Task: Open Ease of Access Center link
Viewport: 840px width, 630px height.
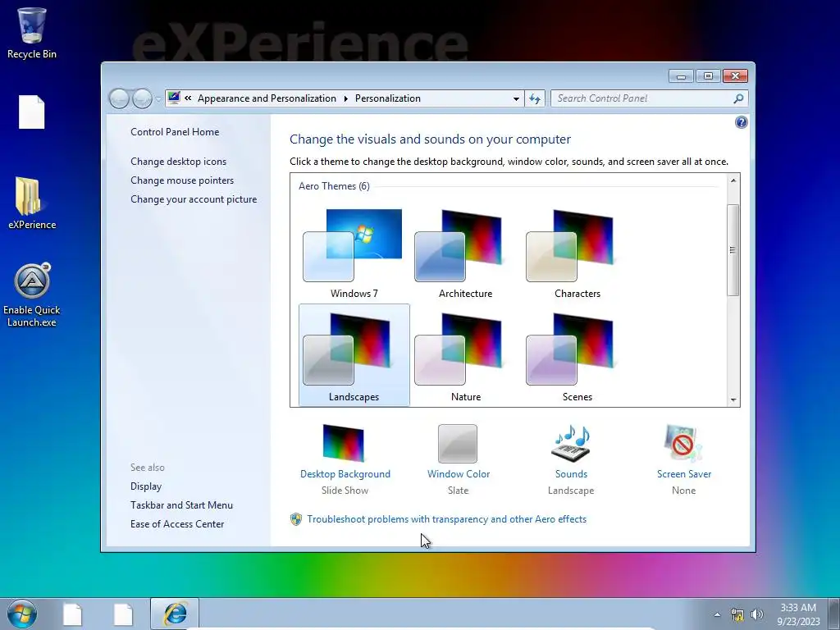Action: 177,523
